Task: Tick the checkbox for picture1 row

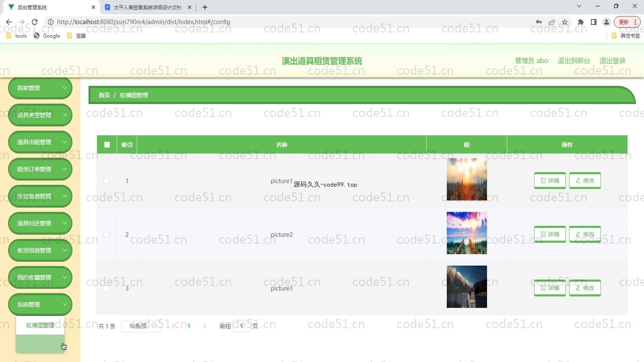Action: click(106, 181)
